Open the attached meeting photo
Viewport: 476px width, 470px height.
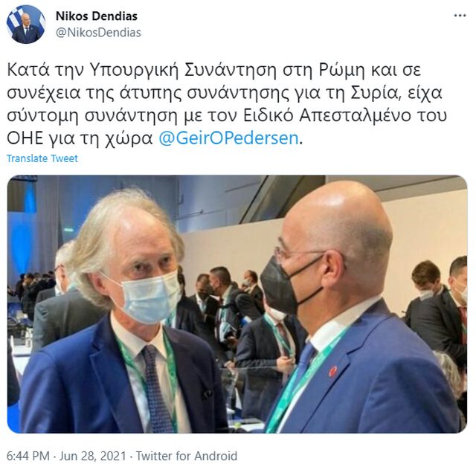pyautogui.click(x=237, y=304)
